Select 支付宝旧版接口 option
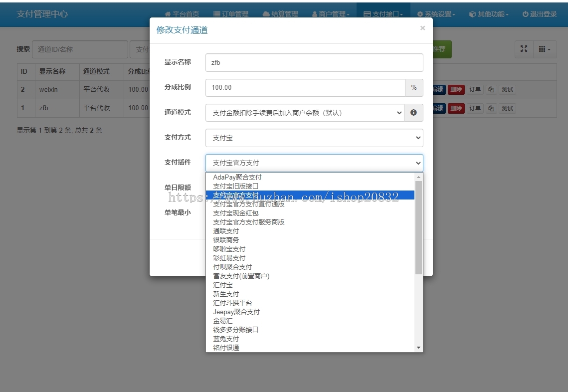 coord(310,186)
